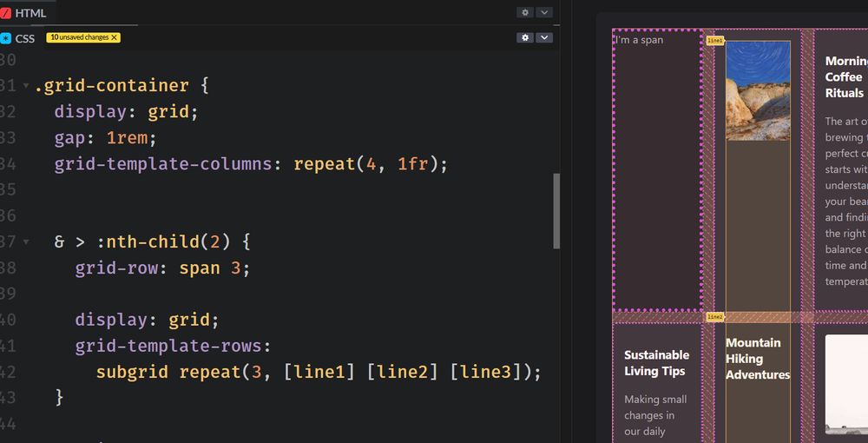Open the CSS panel settings gear
The image size is (868, 443).
[x=525, y=37]
